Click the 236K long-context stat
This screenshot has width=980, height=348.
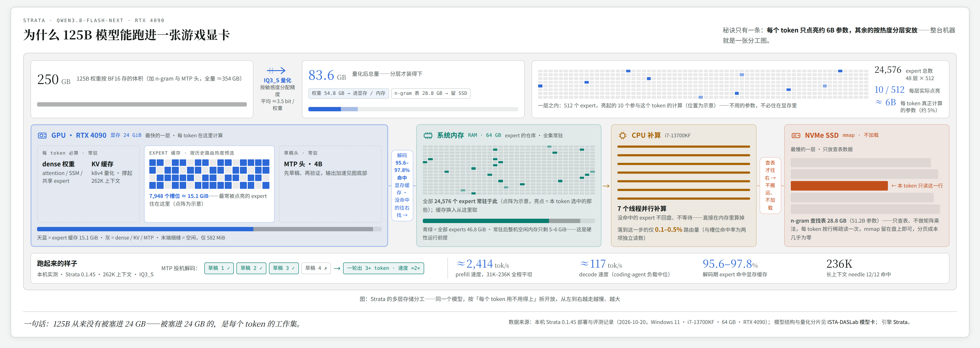coord(839,264)
